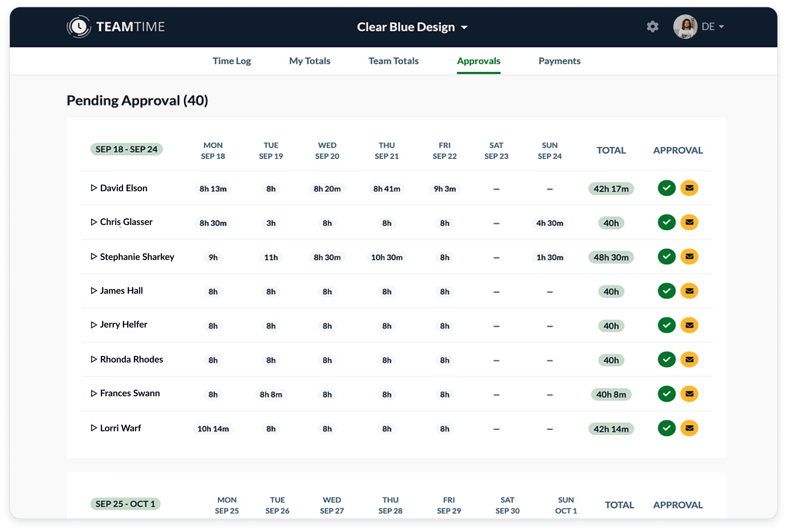This screenshot has height=532, width=787.
Task: Email Frances Swann with envelope icon
Action: click(689, 394)
